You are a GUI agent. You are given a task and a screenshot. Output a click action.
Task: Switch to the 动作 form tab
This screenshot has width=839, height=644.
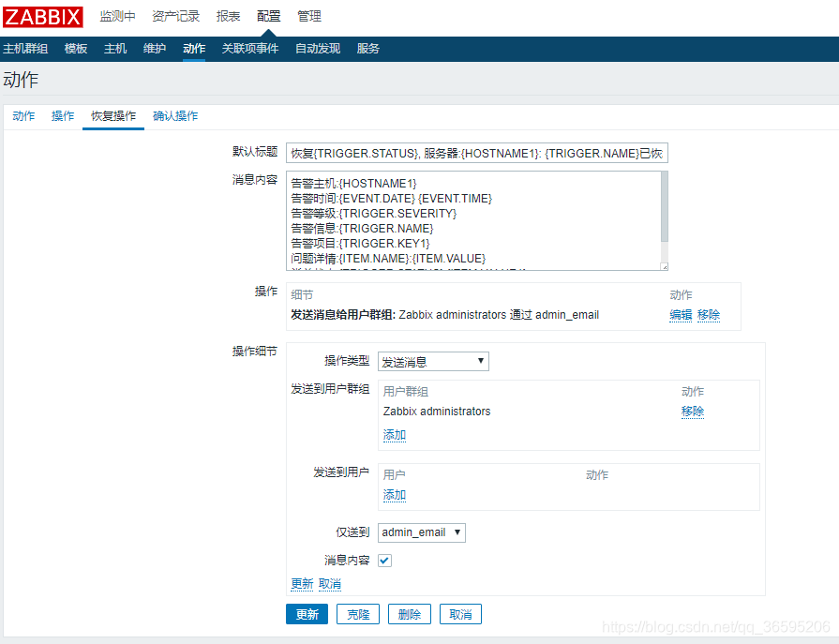(23, 116)
